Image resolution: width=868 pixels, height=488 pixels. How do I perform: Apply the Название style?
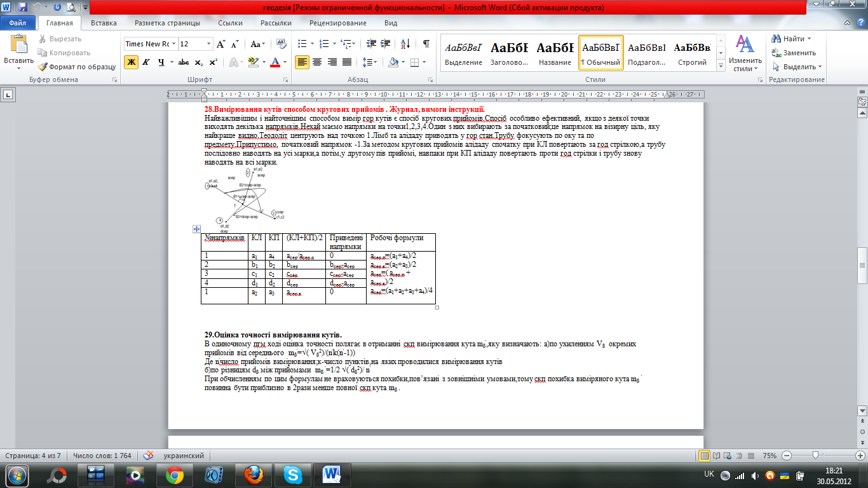click(x=555, y=53)
